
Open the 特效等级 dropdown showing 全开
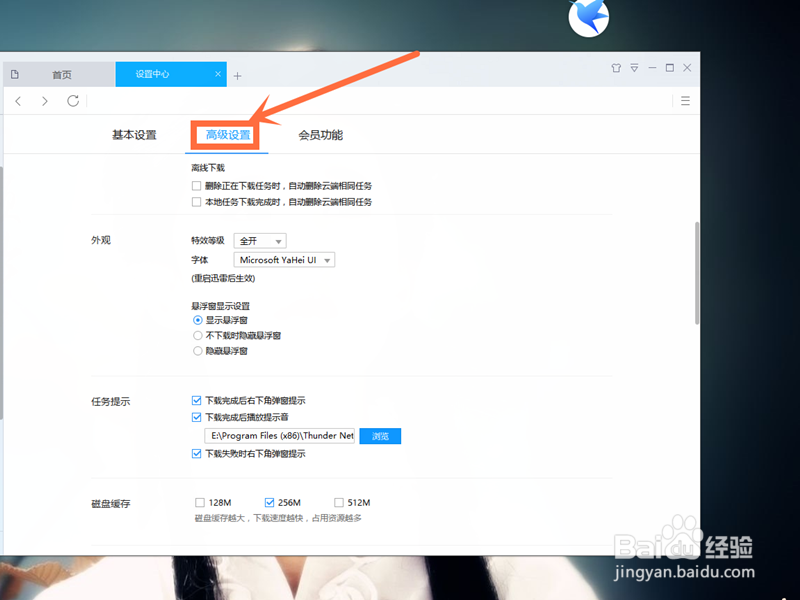coord(259,240)
